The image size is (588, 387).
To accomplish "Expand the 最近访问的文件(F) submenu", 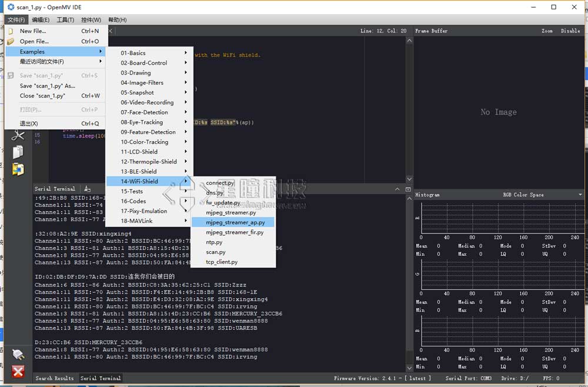I will [55, 62].
